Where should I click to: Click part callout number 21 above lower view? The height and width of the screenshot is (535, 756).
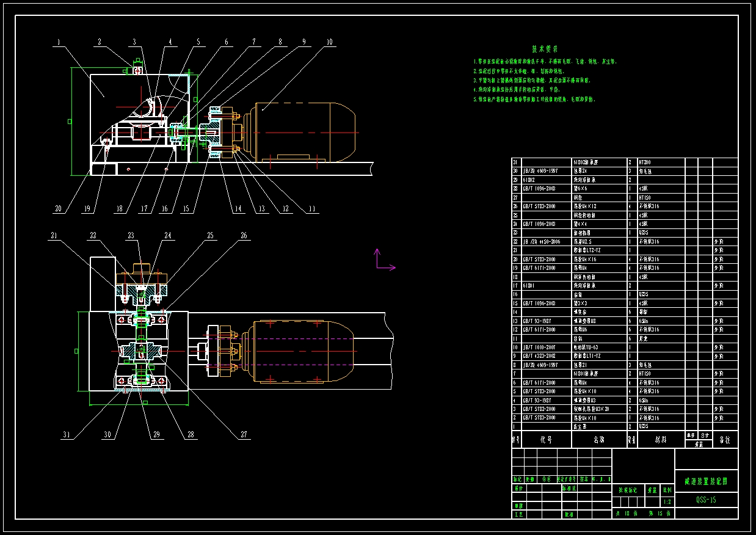point(54,236)
